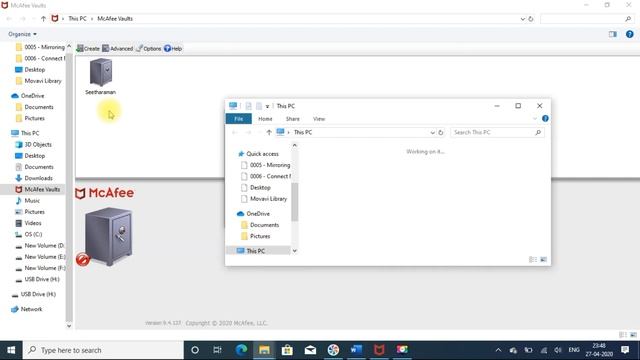
Task: Open quick access toolbar dropdown in This PC title bar
Action: [267, 106]
